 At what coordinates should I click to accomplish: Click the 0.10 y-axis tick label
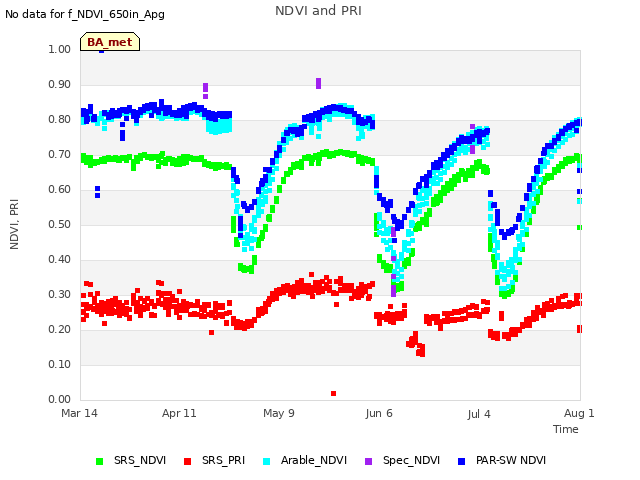pyautogui.click(x=60, y=364)
